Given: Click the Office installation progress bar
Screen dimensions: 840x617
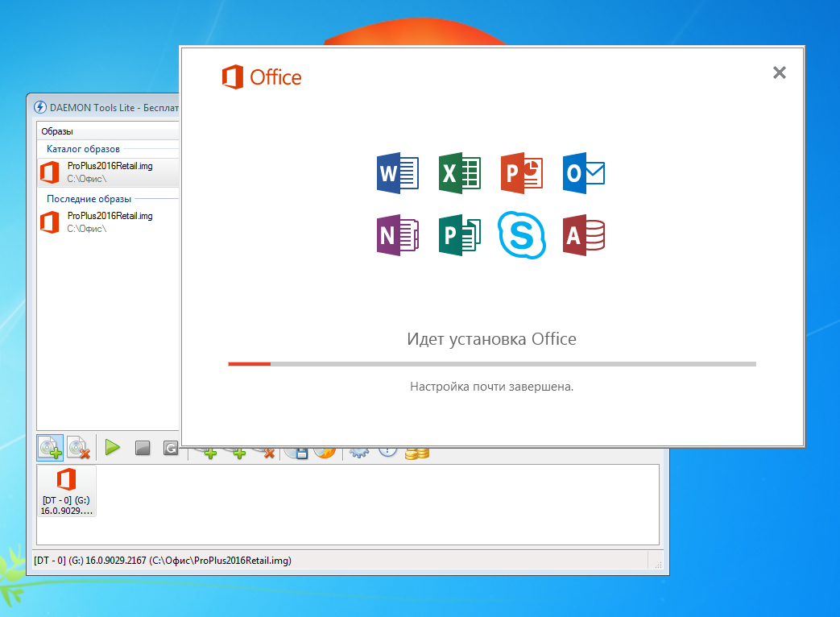Looking at the screenshot, I should [x=491, y=364].
